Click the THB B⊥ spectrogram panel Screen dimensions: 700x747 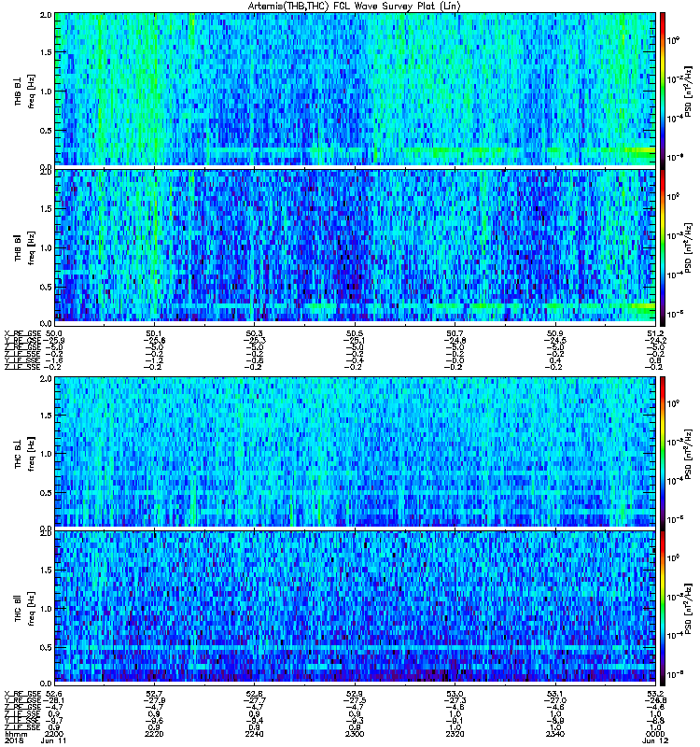pos(356,89)
